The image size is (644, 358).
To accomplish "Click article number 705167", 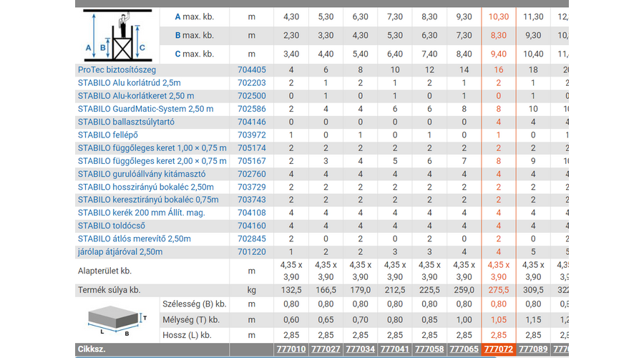I will point(252,161).
